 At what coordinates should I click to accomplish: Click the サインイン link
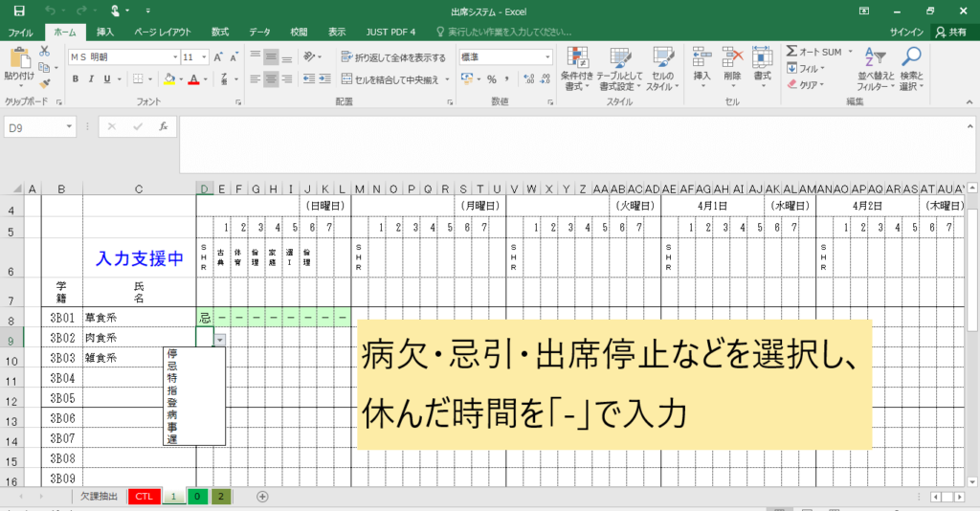[x=906, y=32]
